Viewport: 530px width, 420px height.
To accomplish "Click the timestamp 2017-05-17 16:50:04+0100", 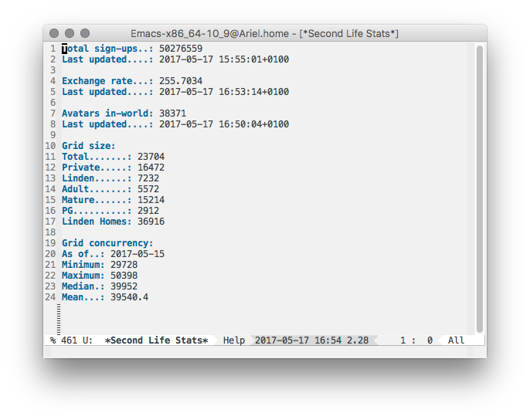I will tap(224, 124).
